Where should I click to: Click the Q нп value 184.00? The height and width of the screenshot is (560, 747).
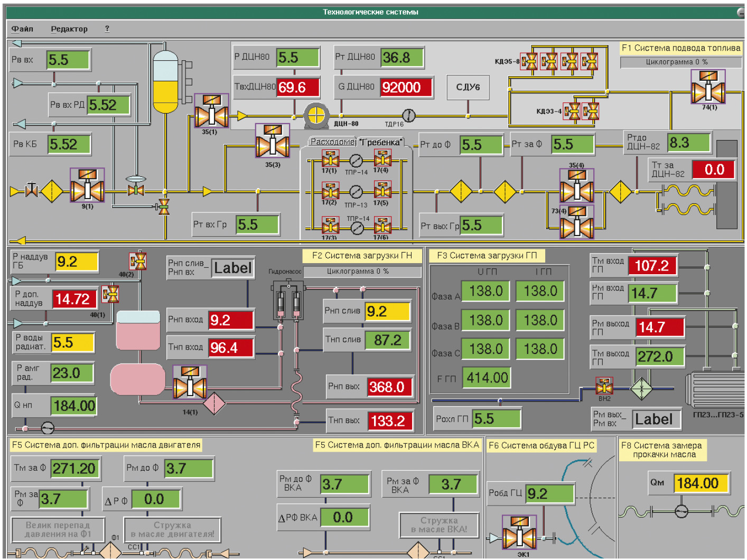tap(73, 406)
